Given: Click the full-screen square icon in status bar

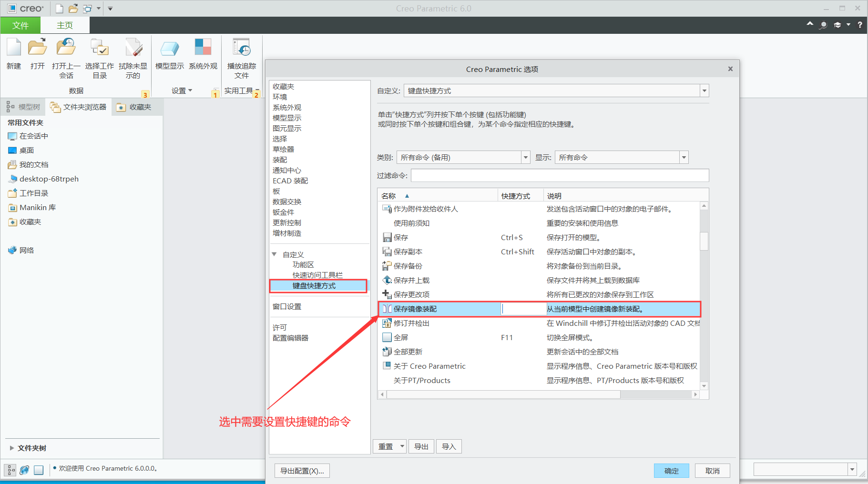Looking at the screenshot, I should 39,470.
